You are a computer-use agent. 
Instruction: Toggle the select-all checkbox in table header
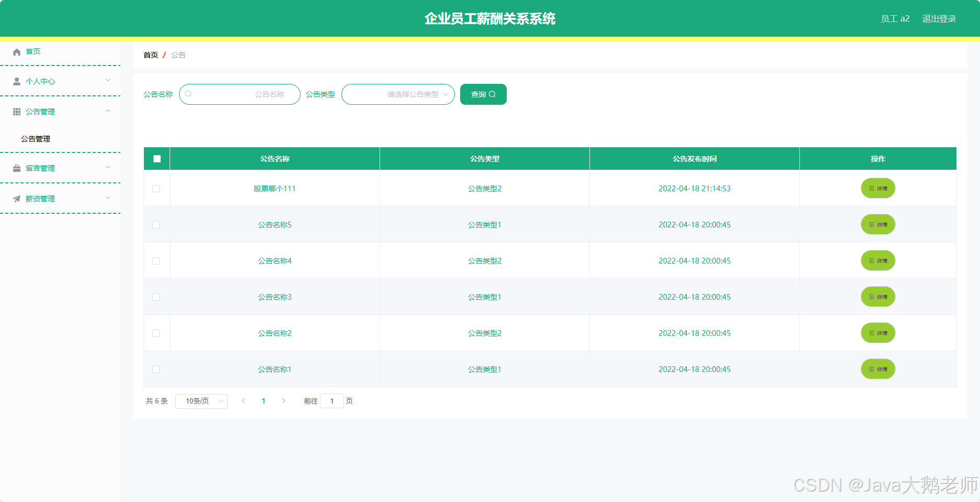coord(157,159)
